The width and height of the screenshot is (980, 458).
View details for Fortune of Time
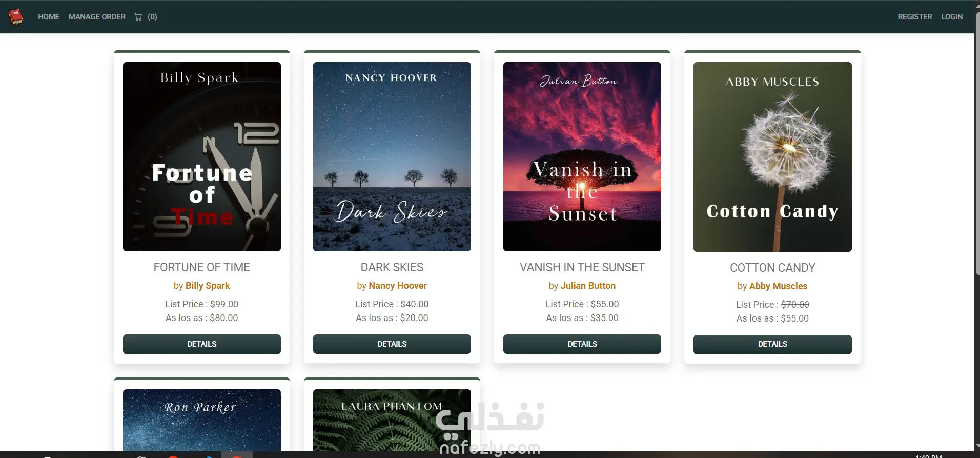(x=202, y=344)
